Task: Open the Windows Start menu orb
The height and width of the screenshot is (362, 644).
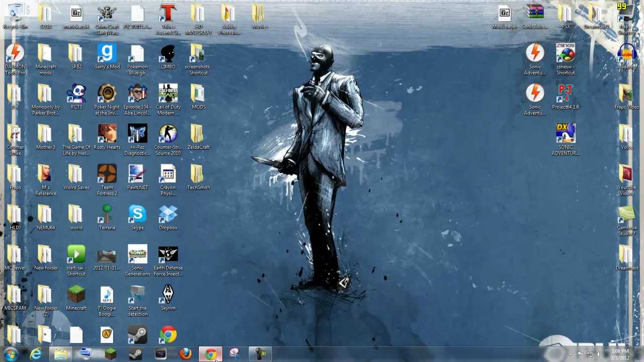Action: 10,354
